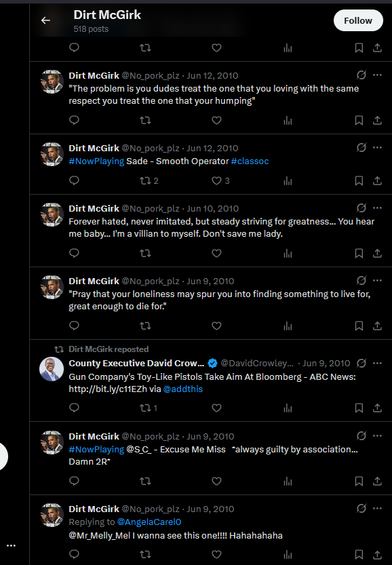Go back using the arrow icon
The image size is (392, 565).
pyautogui.click(x=45, y=20)
